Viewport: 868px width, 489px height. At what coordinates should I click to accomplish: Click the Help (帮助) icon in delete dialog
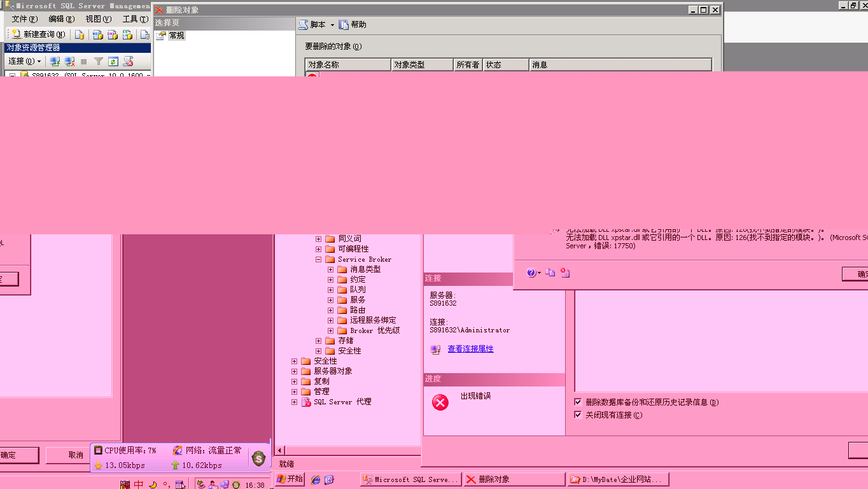tap(344, 25)
